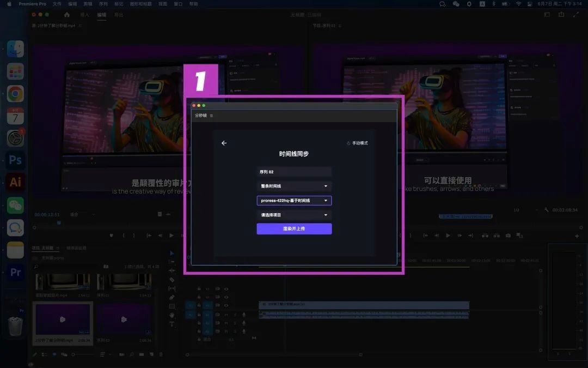Select the Razor tool in the timeline toolbar

172,280
